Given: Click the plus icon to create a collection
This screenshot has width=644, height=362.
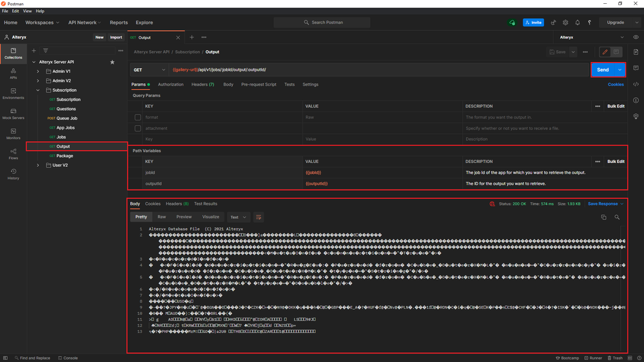Looking at the screenshot, I should point(34,50).
